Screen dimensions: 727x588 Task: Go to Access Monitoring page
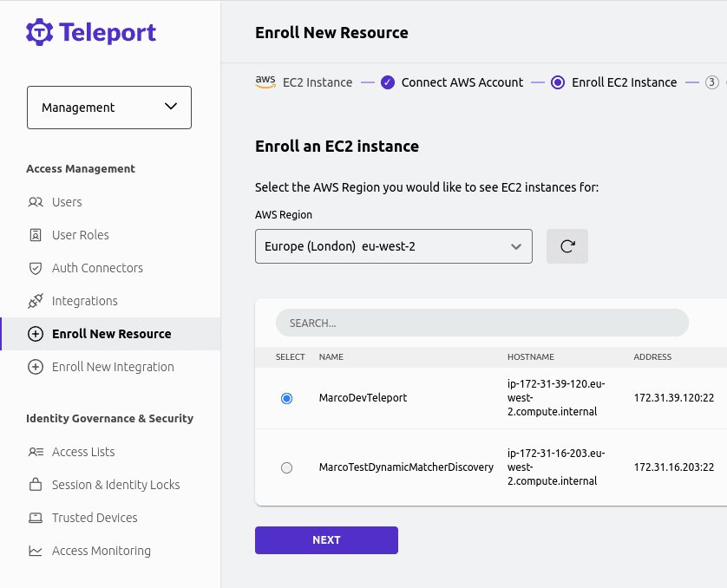(x=101, y=551)
